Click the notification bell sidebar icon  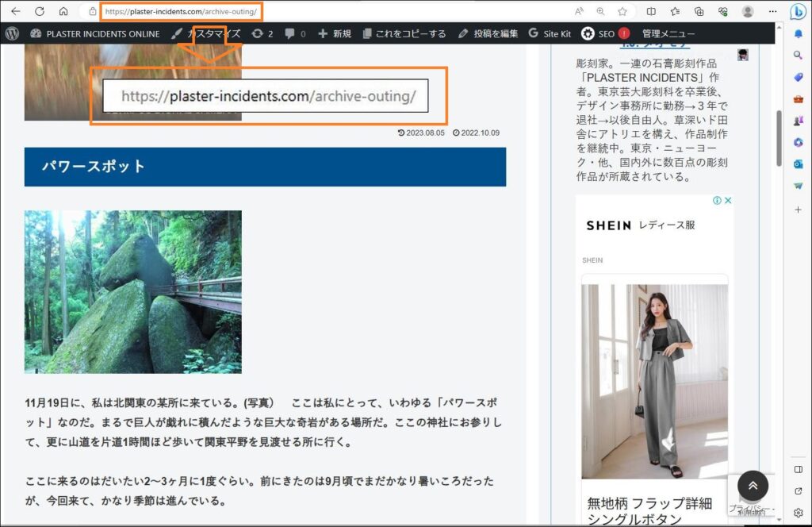point(798,33)
